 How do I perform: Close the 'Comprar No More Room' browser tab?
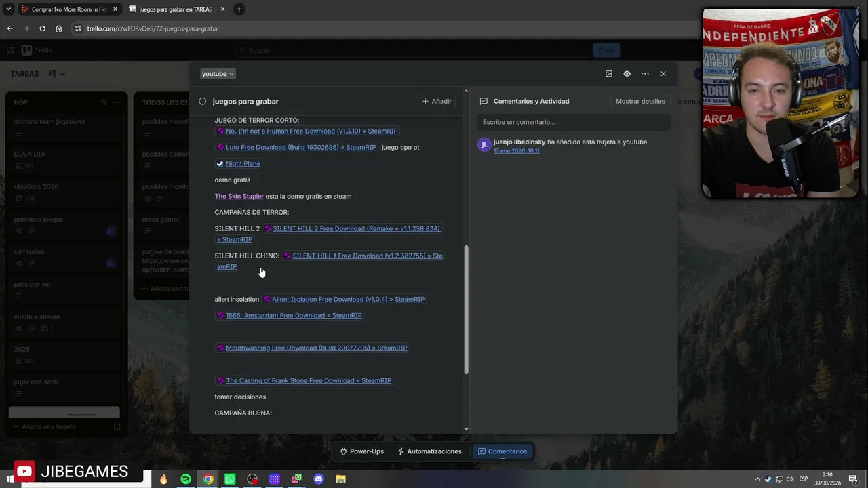115,9
